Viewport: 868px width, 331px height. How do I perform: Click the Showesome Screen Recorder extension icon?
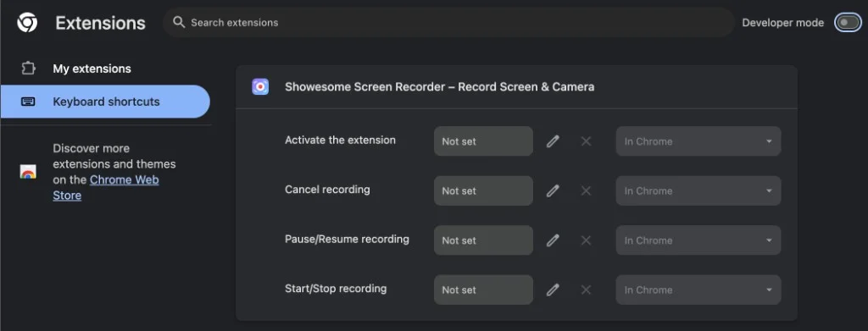[260, 86]
